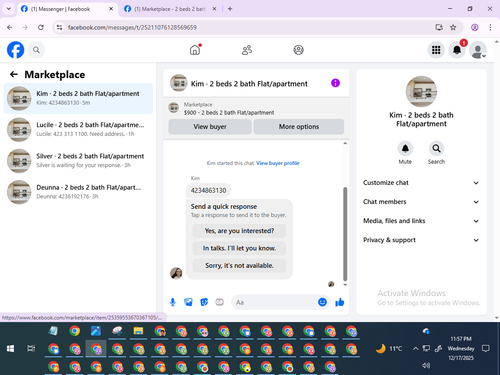Viewport: 500px width, 375px height.
Task: Send quick reply 'In talks. I'll let you know.'
Action: [x=239, y=248]
